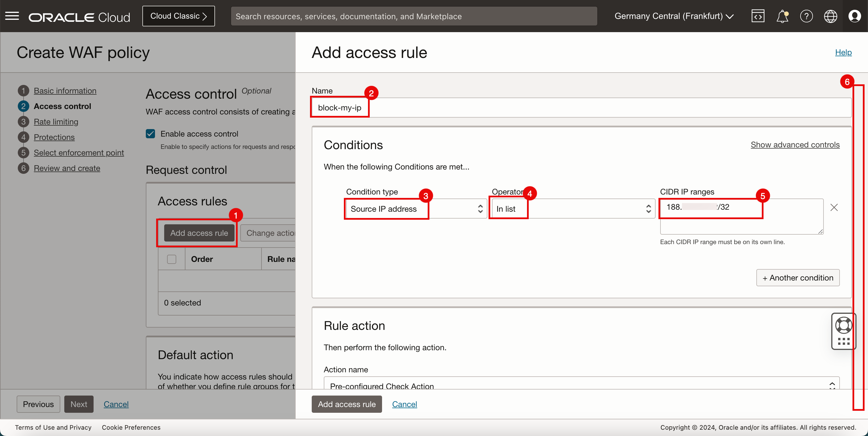The height and width of the screenshot is (436, 868).
Task: Click the notifications bell icon
Action: [x=782, y=15]
